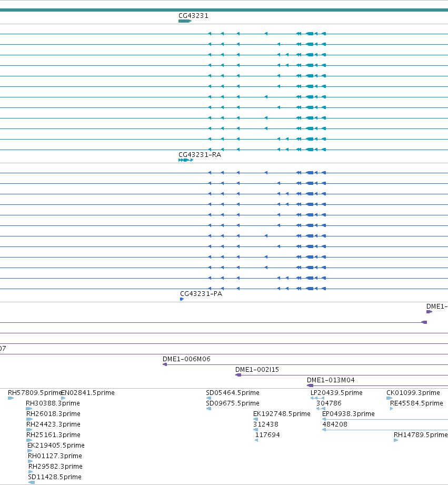Click the EN02841.5prime EST label
Screen dimensions: 448x485
coord(88,392)
